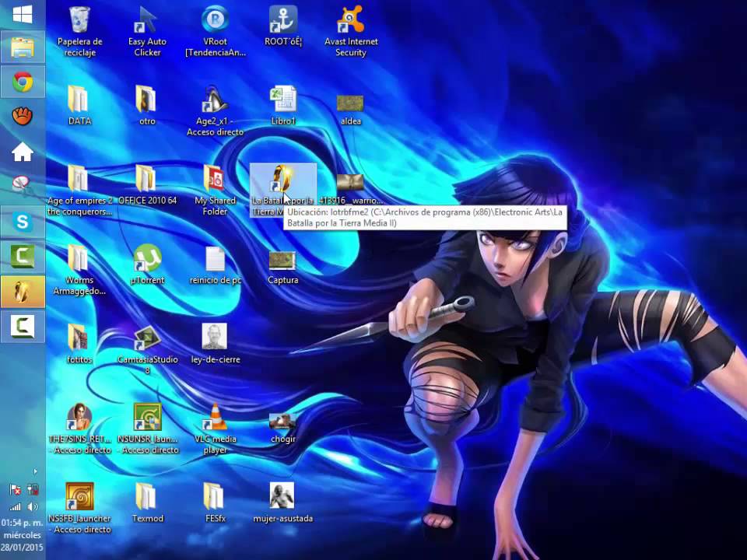Select Age of empires 2 the conquerors folder
Viewport: 747px width, 560px height.
79,191
